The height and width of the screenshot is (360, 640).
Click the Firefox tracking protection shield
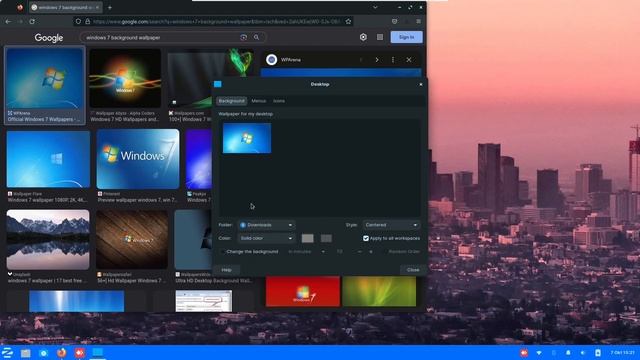click(78, 21)
